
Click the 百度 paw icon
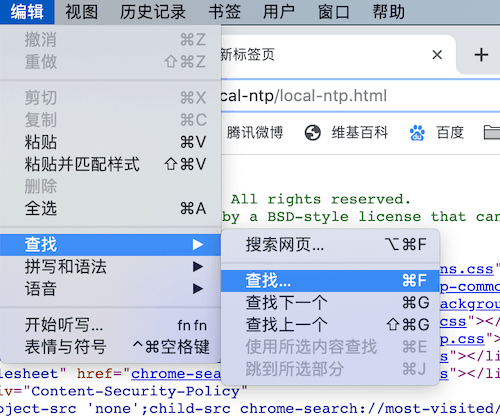pyautogui.click(x=417, y=133)
